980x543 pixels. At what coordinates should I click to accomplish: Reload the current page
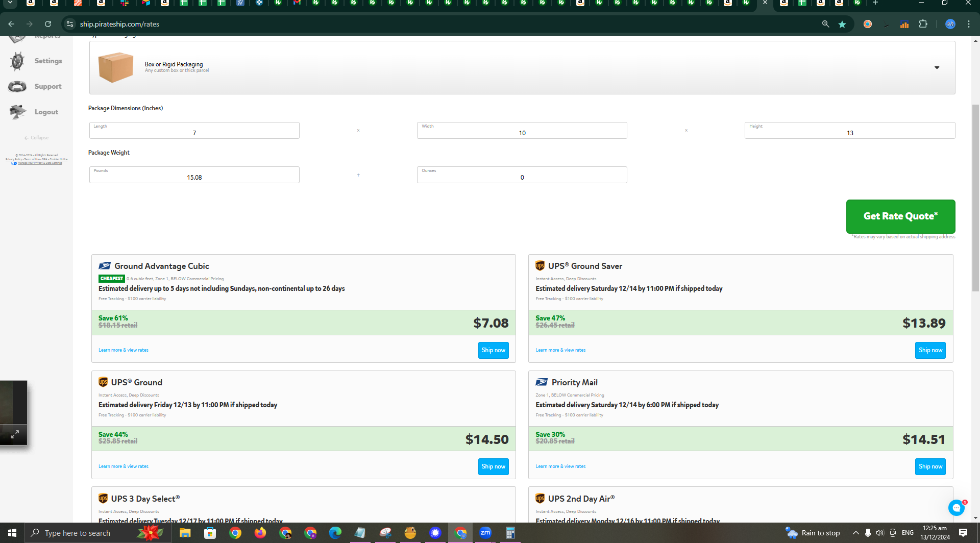(x=48, y=24)
